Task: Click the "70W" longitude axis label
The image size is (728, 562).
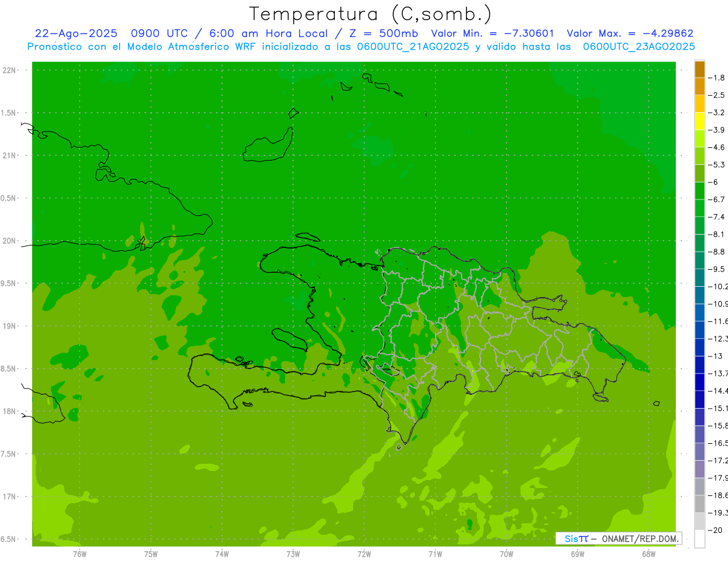Action: (x=507, y=554)
